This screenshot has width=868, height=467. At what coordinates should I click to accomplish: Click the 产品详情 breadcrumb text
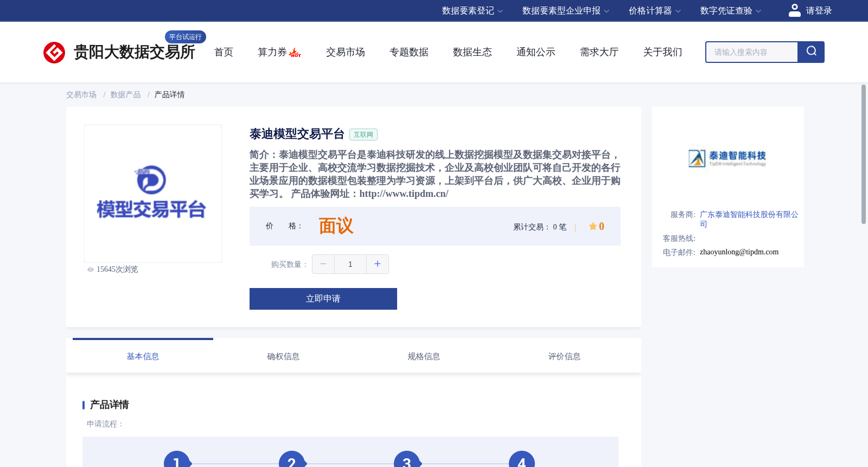point(169,95)
